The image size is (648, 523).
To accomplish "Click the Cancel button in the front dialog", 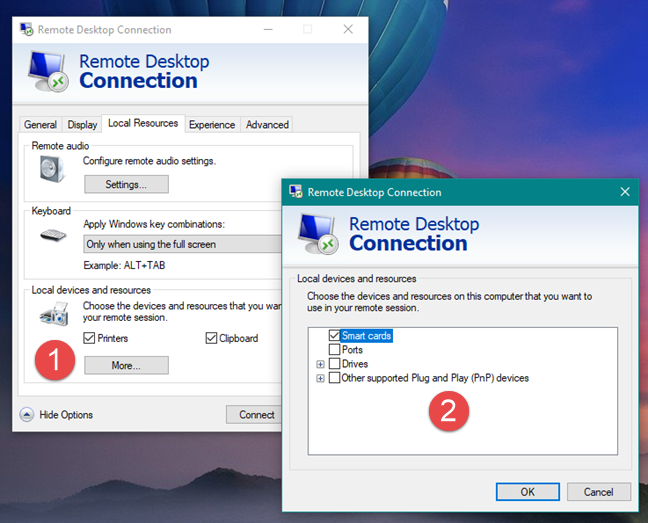I will pos(598,492).
